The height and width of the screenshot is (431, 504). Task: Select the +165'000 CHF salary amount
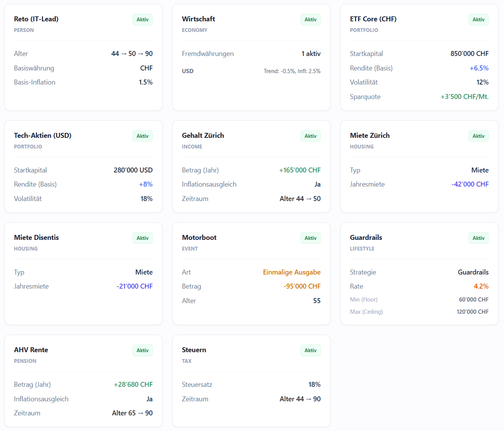coord(300,170)
